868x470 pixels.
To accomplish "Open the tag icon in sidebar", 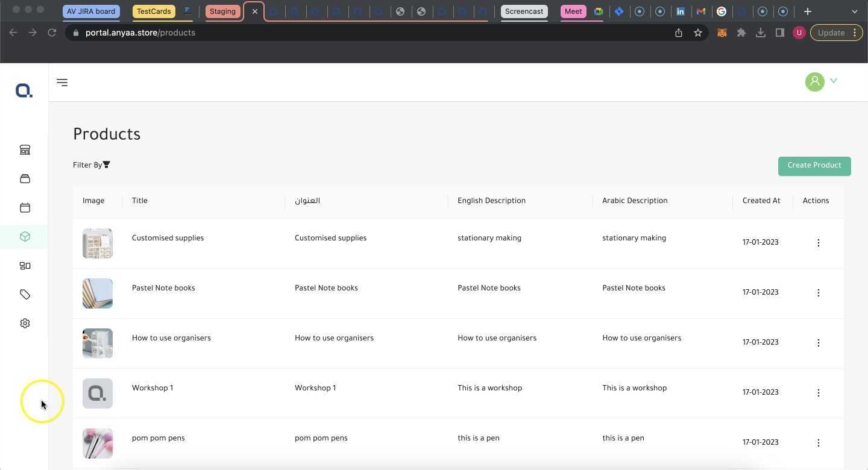I will pyautogui.click(x=25, y=295).
